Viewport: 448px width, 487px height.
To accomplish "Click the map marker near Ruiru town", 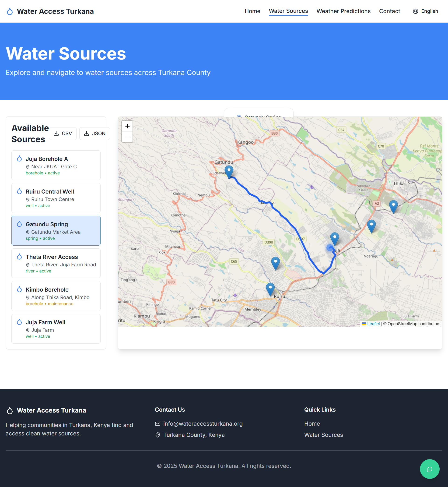I will tap(270, 289).
